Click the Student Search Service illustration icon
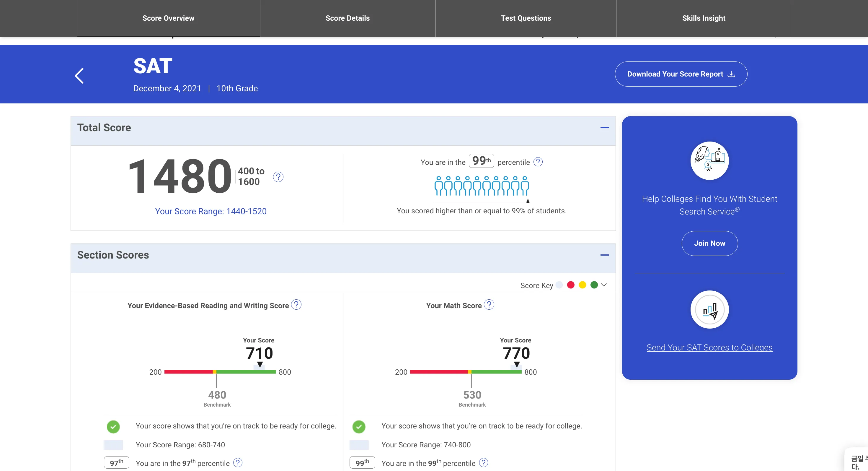This screenshot has width=868, height=471. point(710,161)
